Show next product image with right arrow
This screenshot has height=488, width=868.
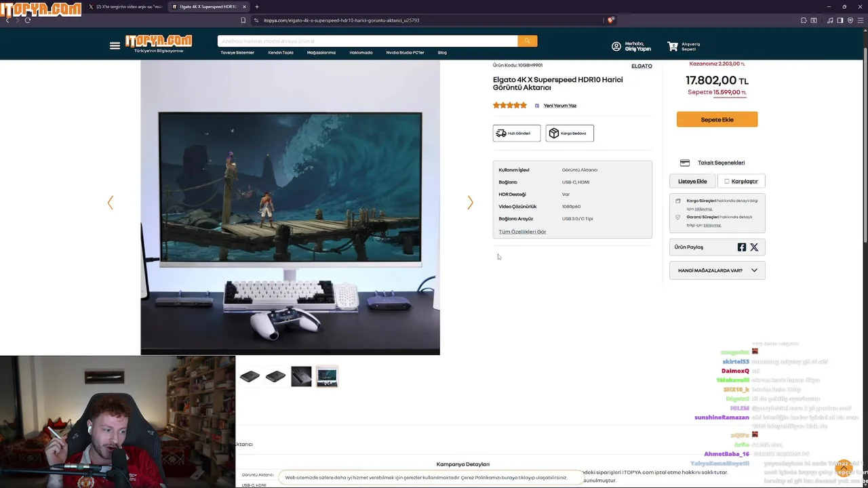click(x=470, y=203)
